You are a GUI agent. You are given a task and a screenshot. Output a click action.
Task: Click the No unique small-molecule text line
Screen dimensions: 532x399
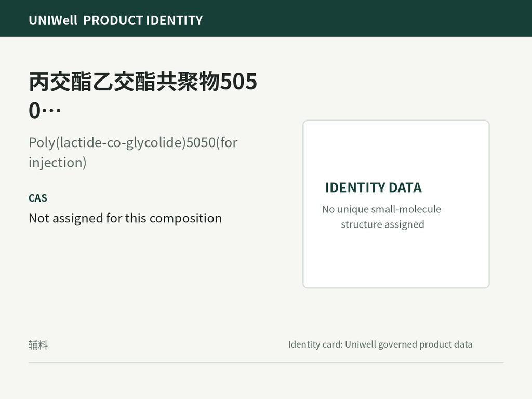(381, 209)
